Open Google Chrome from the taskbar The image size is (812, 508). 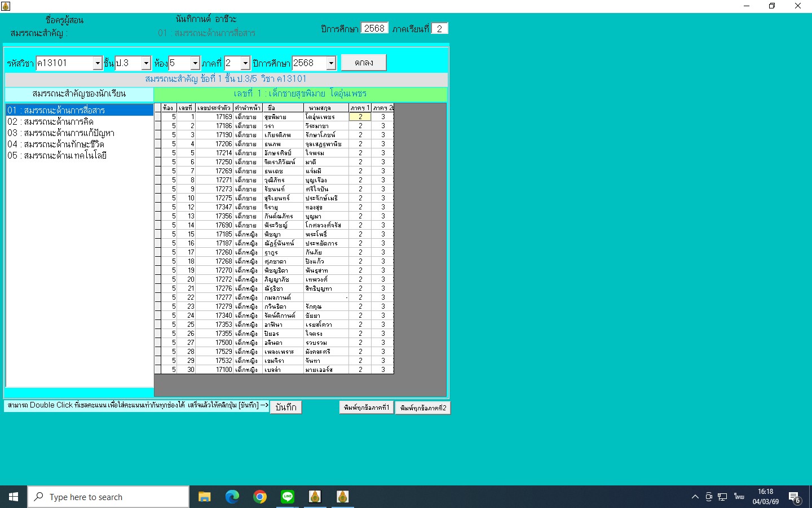(260, 497)
